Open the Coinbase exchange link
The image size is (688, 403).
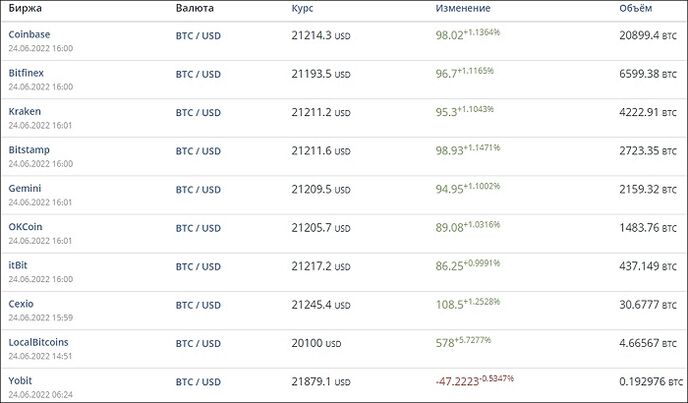(29, 34)
